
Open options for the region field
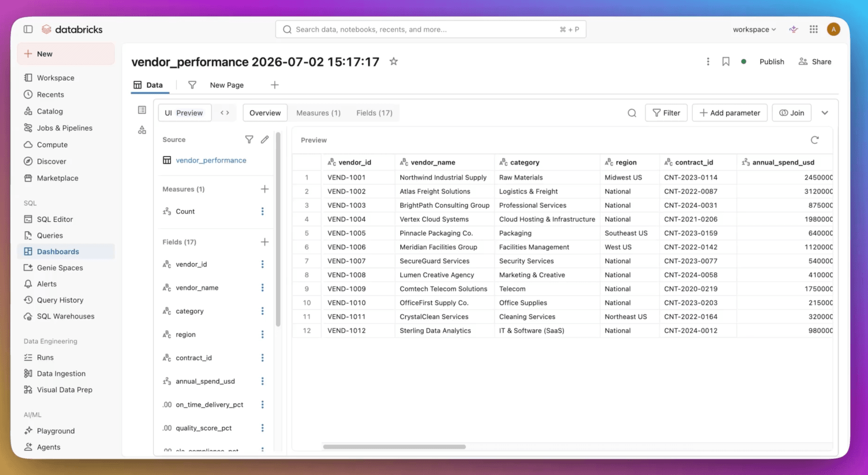tap(262, 334)
